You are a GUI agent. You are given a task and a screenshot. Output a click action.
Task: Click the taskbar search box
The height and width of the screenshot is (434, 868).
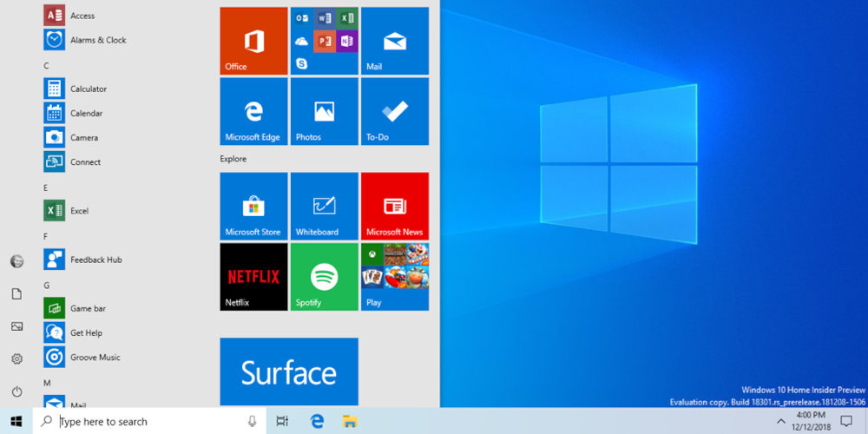[x=149, y=421]
